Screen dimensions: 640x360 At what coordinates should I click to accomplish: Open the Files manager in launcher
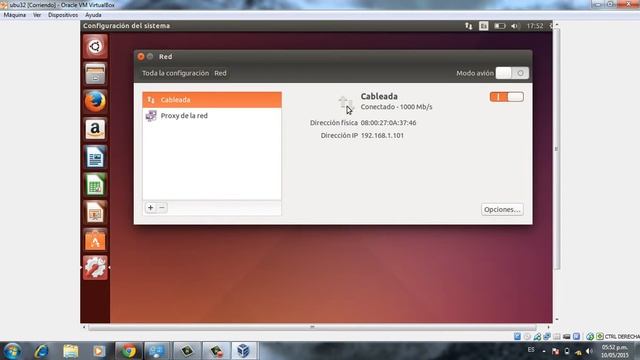pos(95,74)
